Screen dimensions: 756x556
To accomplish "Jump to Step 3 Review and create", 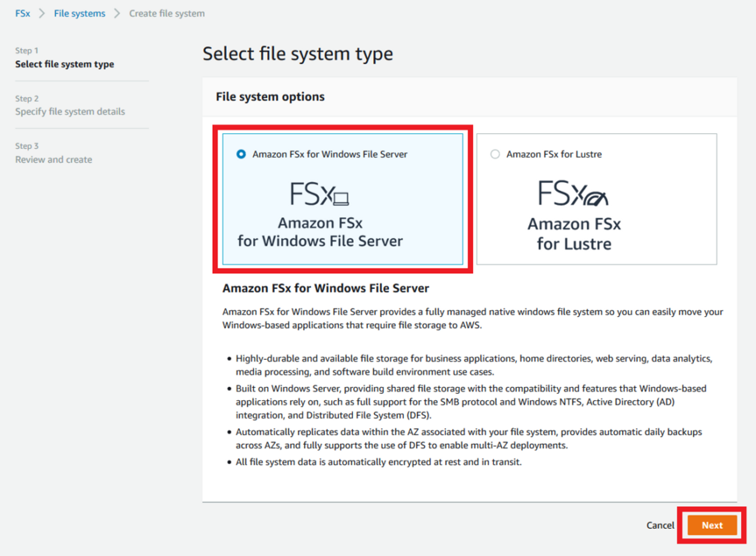I will pos(54,159).
